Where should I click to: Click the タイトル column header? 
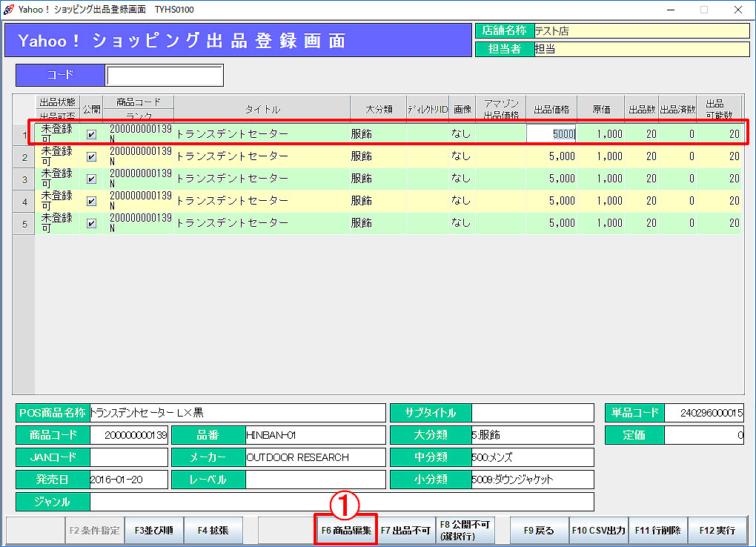[x=262, y=109]
